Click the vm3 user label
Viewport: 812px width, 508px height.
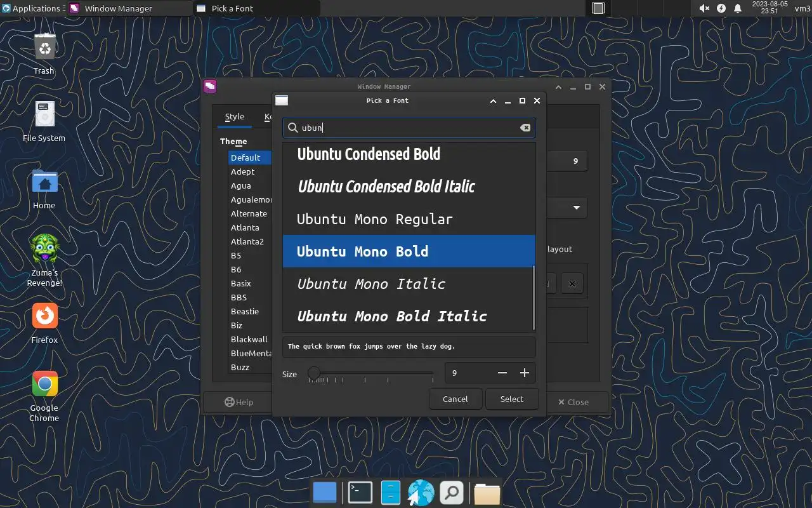click(x=802, y=8)
